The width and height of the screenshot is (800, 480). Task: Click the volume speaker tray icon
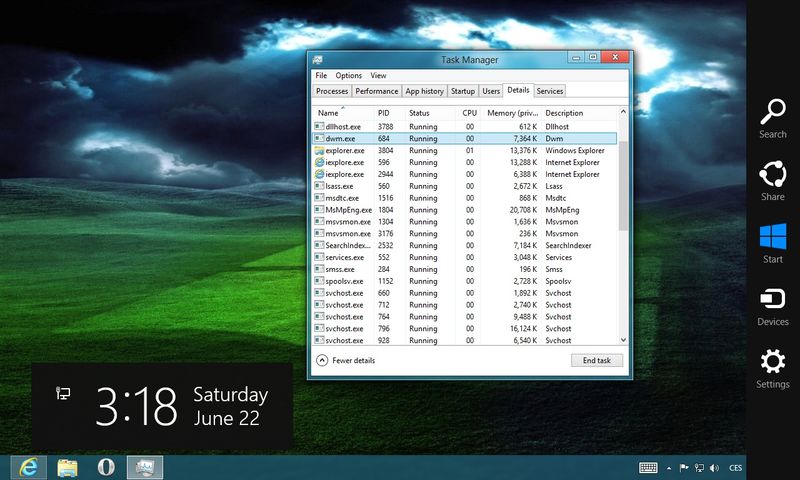click(714, 468)
